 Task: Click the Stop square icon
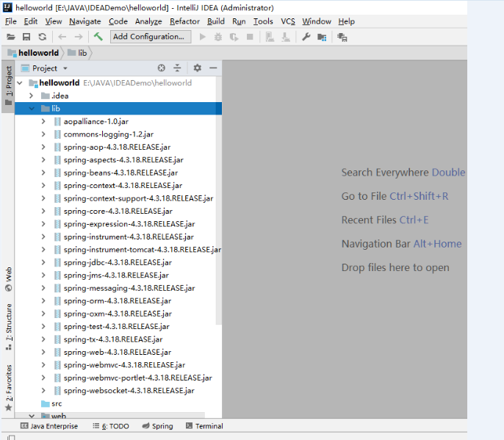pos(250,37)
